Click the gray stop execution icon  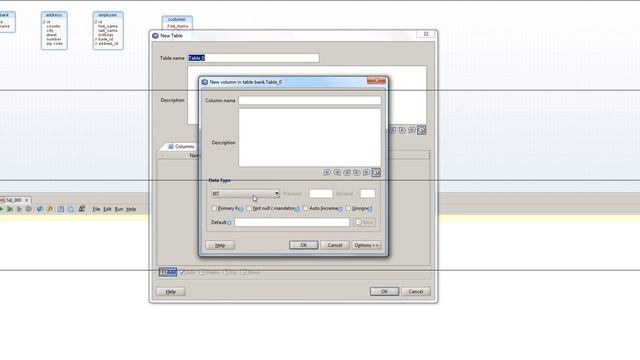click(29, 209)
